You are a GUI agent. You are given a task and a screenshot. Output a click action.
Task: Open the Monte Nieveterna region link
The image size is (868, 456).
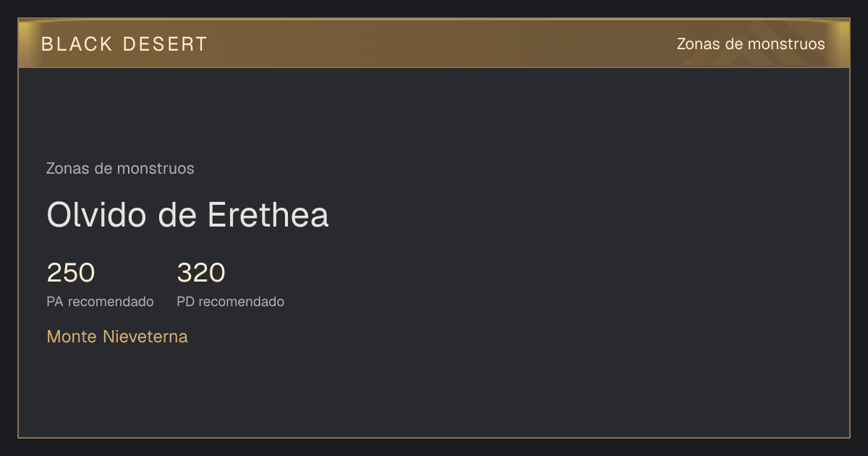point(117,337)
